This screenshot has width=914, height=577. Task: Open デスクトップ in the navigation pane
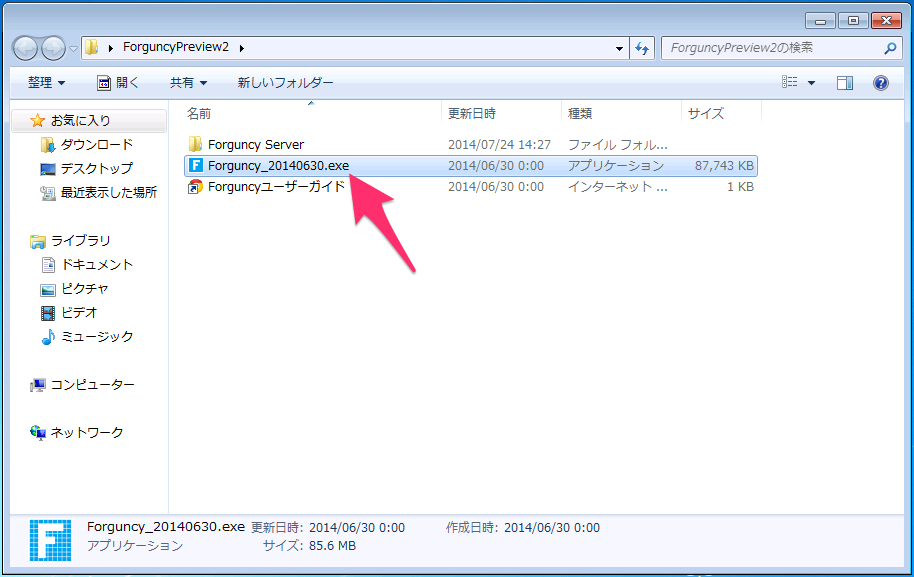pyautogui.click(x=97, y=168)
